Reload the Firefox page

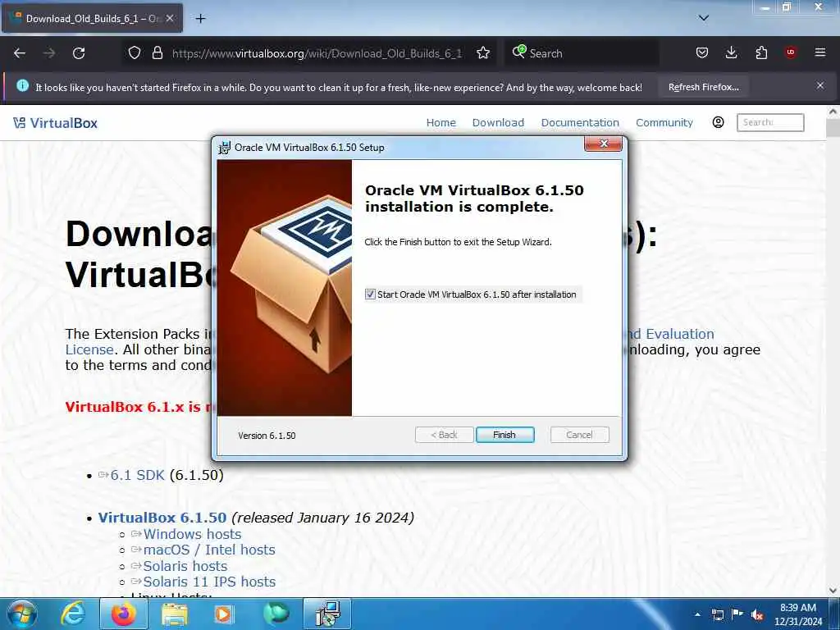pos(79,53)
